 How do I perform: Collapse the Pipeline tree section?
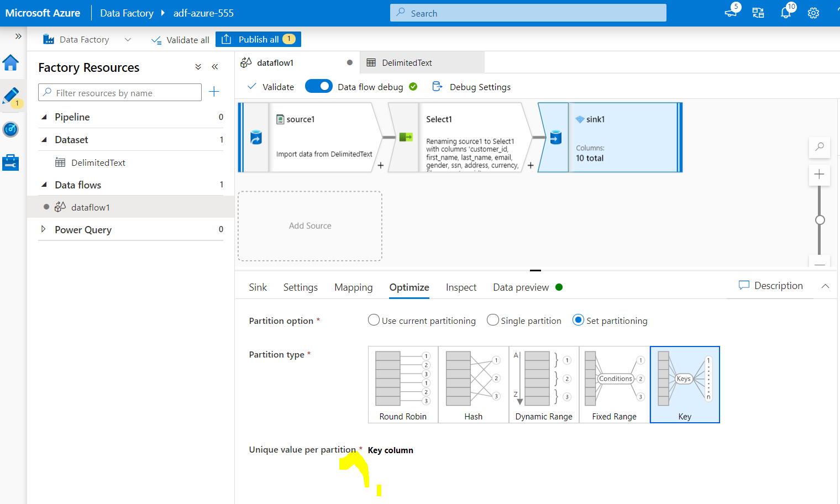coord(44,117)
